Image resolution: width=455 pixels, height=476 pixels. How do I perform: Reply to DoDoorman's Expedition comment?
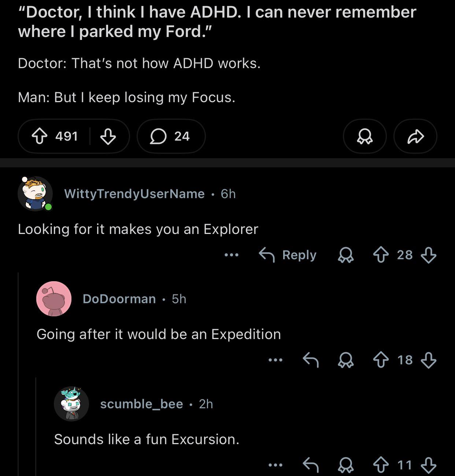pos(311,360)
